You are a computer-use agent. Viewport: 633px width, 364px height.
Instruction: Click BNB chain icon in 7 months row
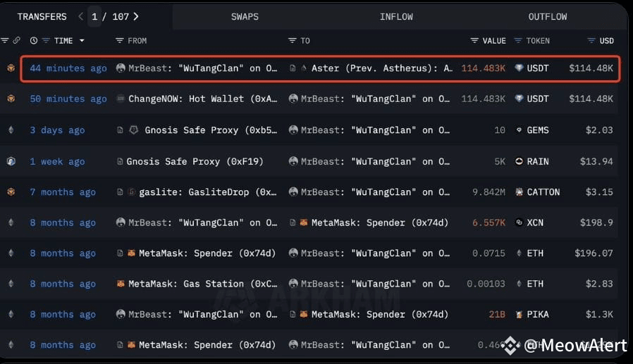pyautogui.click(x=11, y=192)
